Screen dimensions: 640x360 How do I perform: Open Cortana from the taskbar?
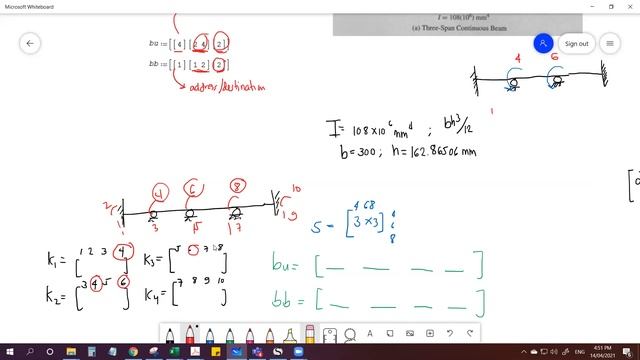(x=50, y=351)
